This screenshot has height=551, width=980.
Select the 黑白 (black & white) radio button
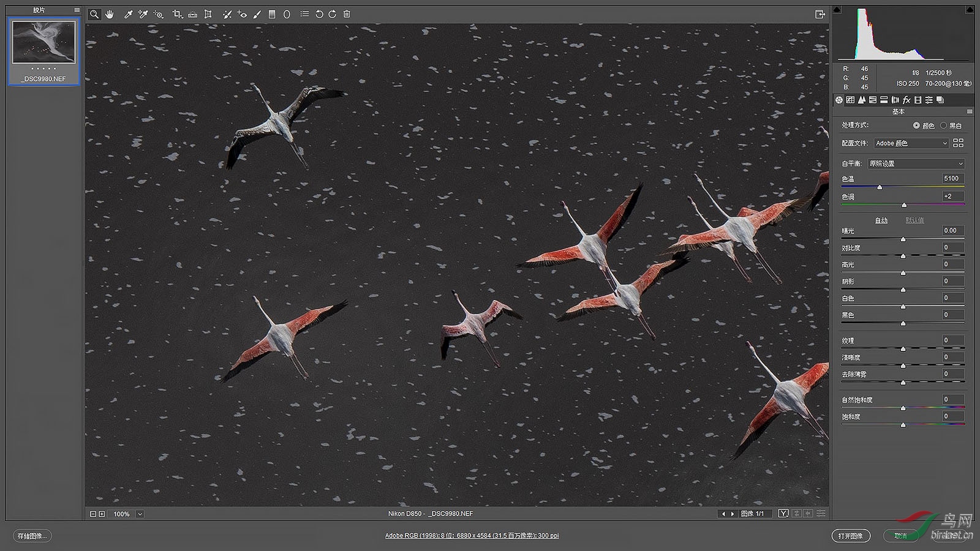944,126
